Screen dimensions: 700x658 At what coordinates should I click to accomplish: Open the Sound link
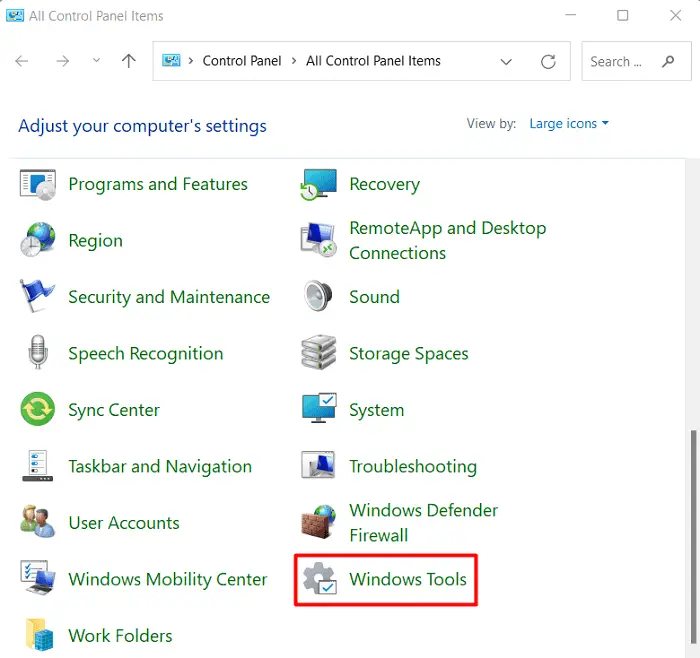[x=375, y=297]
